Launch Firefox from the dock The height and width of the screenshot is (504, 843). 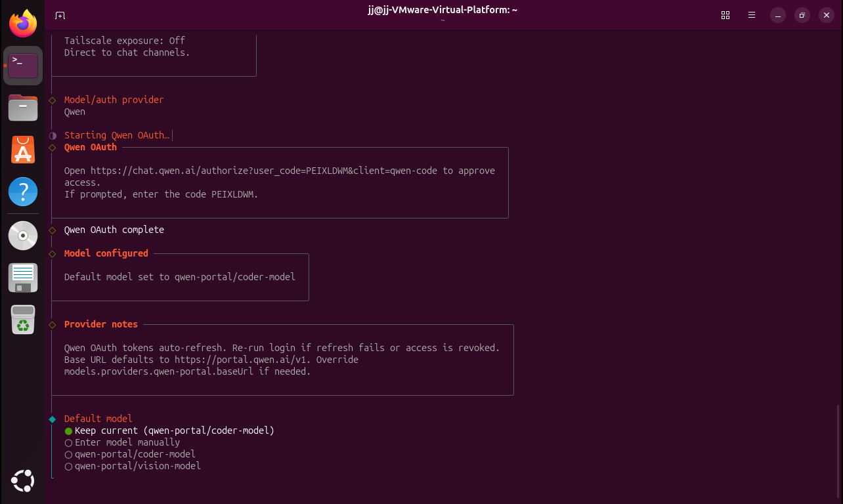coord(23,24)
